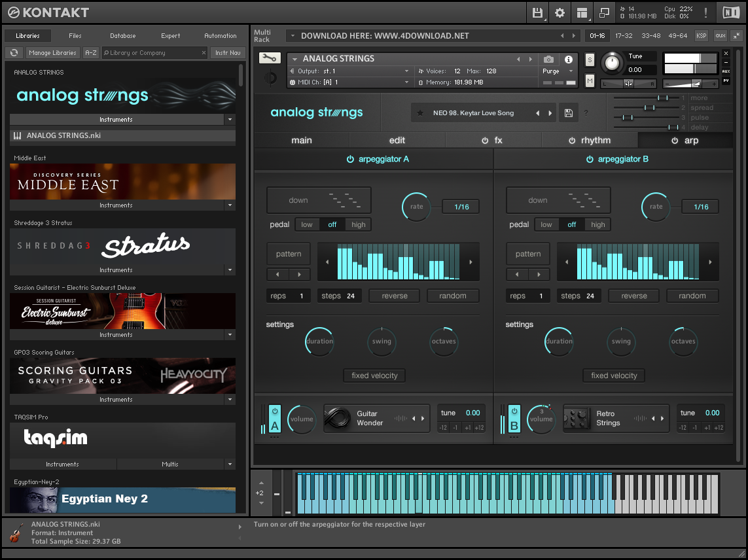
Task: Click the exclamation panic icon
Action: click(706, 13)
